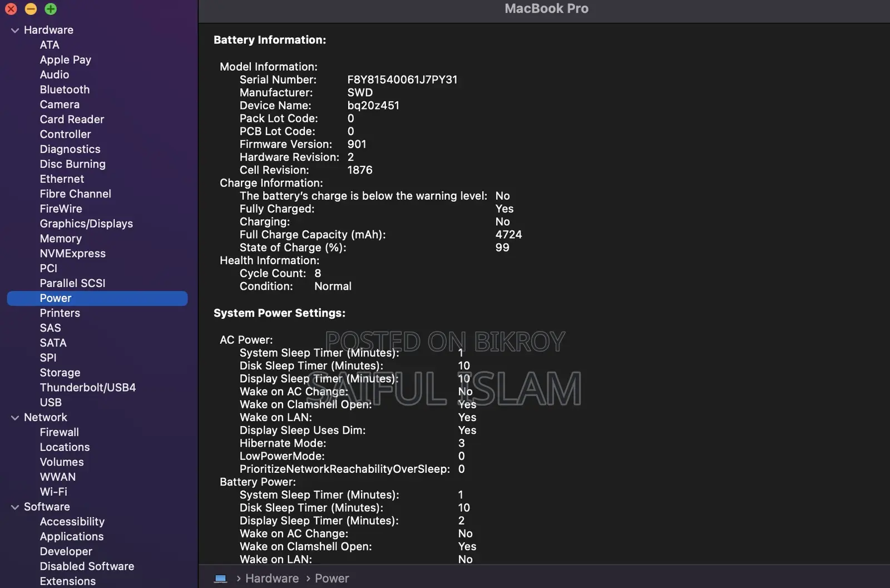Click the Cell Revision value 1876
890x588 pixels.
[x=360, y=170]
